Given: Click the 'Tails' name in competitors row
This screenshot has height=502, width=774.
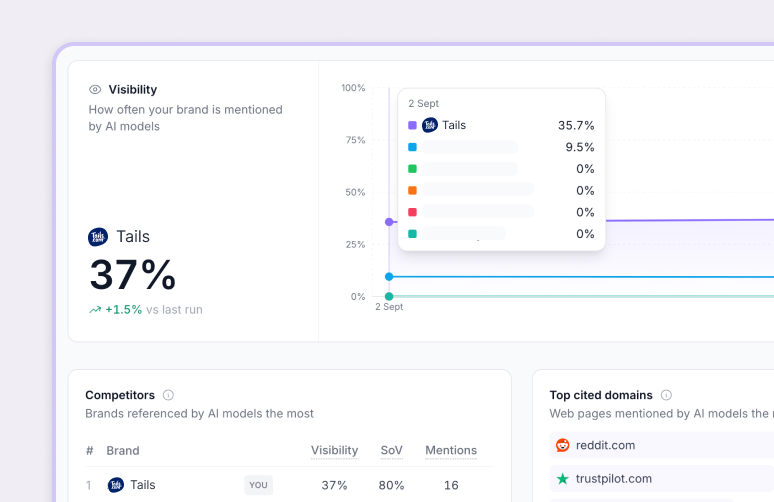Looking at the screenshot, I should click(143, 485).
